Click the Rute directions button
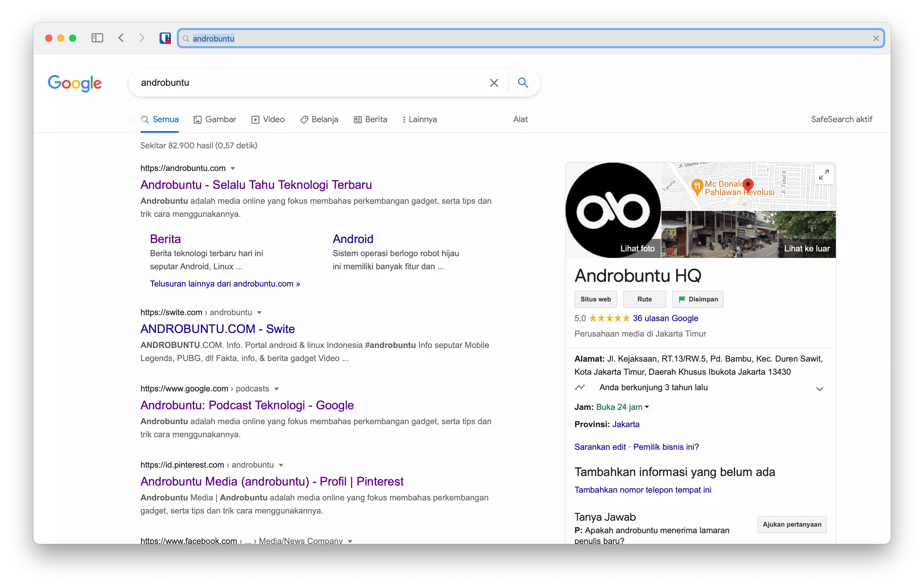Image resolution: width=924 pixels, height=588 pixels. point(644,299)
